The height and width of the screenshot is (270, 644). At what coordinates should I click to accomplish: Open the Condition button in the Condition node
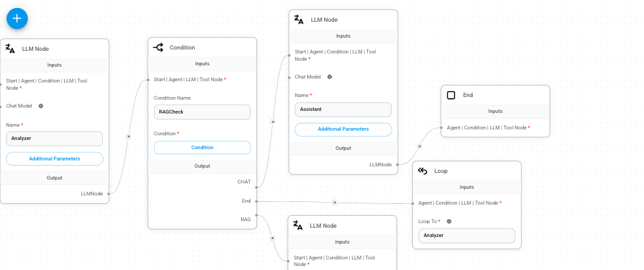tap(202, 147)
